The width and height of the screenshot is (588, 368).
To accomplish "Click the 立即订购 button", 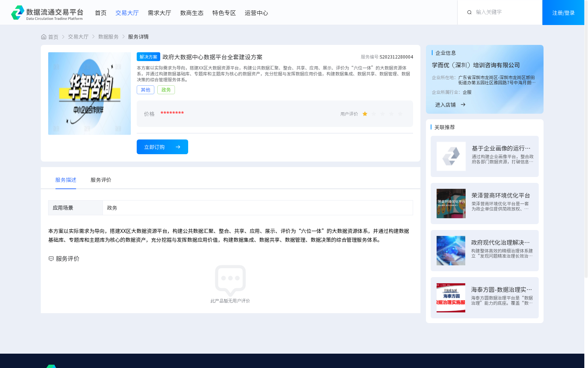I will click(x=162, y=147).
